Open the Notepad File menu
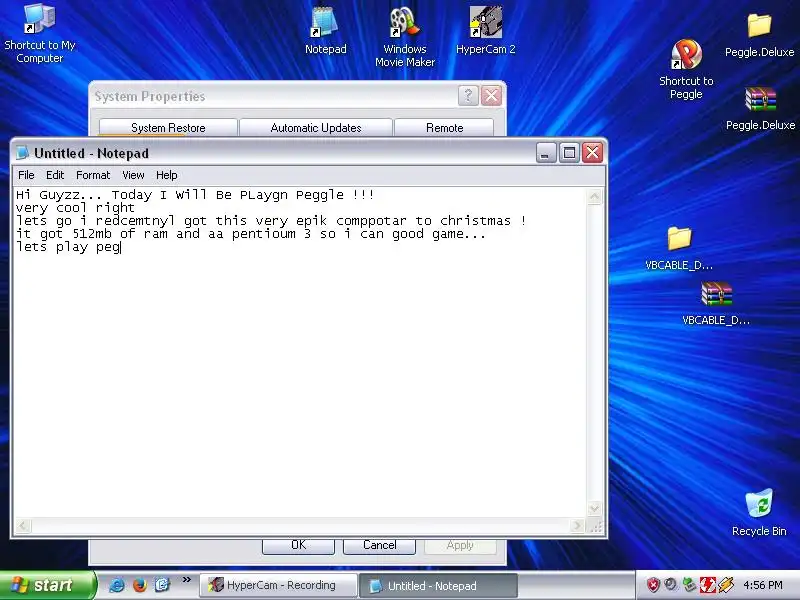The height and width of the screenshot is (600, 800). (x=26, y=175)
